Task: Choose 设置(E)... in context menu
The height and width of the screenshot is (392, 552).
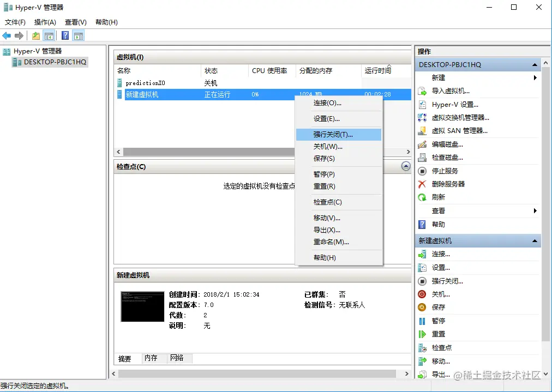Action: pos(339,119)
